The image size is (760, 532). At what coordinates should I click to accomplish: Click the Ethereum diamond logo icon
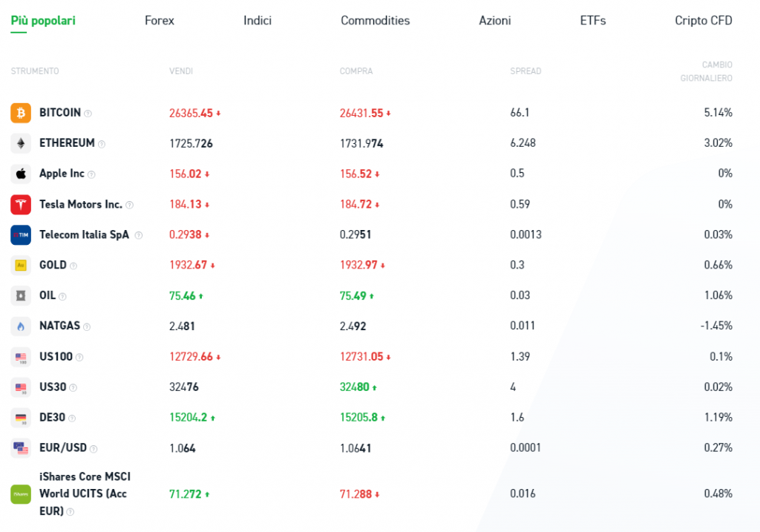[21, 143]
